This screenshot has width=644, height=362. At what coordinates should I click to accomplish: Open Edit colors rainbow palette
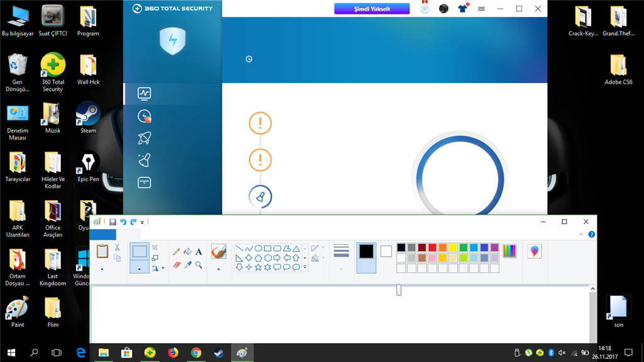coord(509,251)
